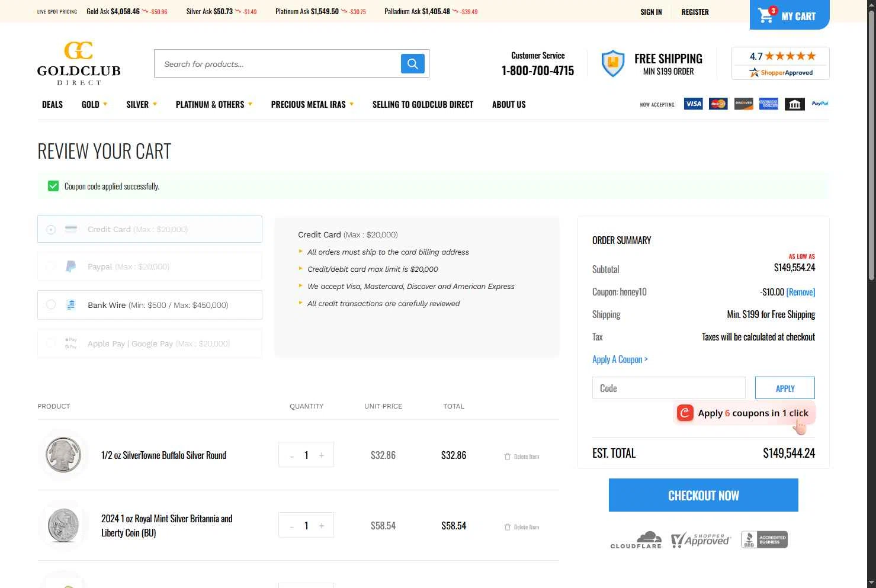876x588 pixels.
Task: Click the blue search magnifier button
Action: point(413,63)
